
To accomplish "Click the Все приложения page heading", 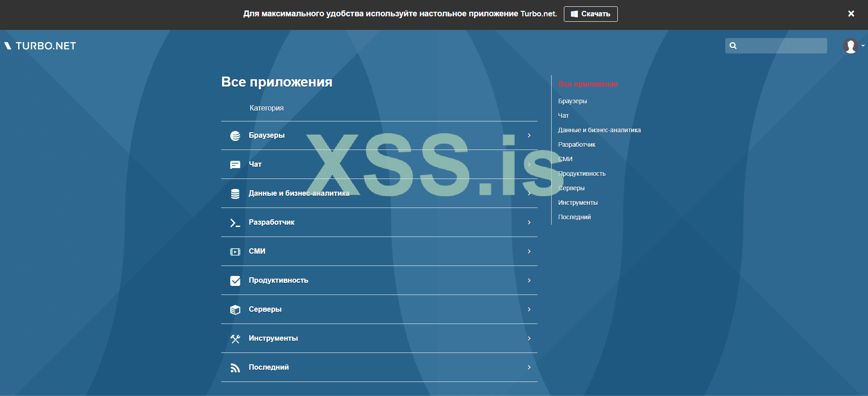I will (277, 82).
